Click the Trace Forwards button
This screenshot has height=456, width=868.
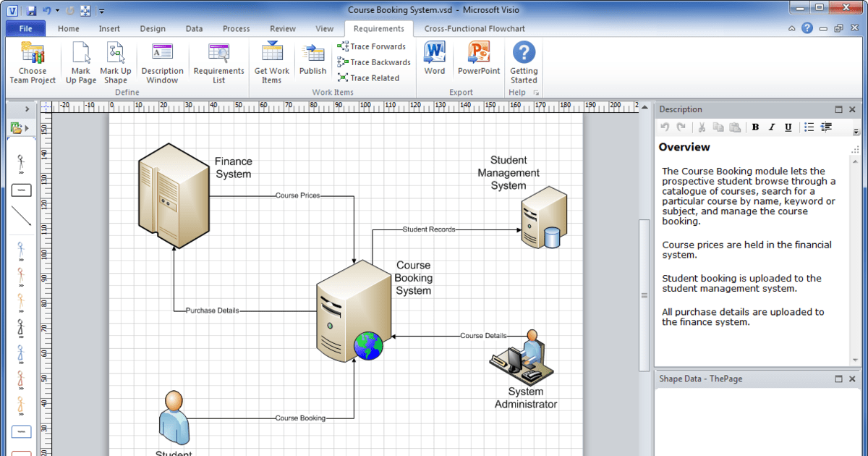click(x=372, y=46)
